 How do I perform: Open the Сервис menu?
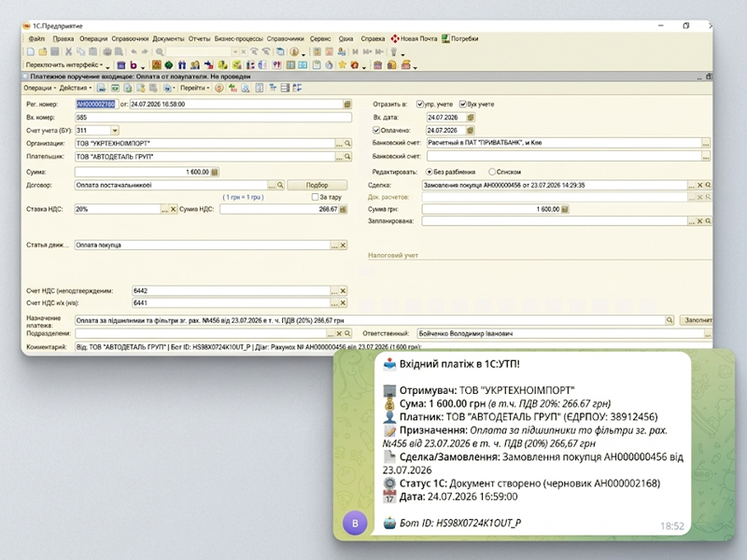320,38
